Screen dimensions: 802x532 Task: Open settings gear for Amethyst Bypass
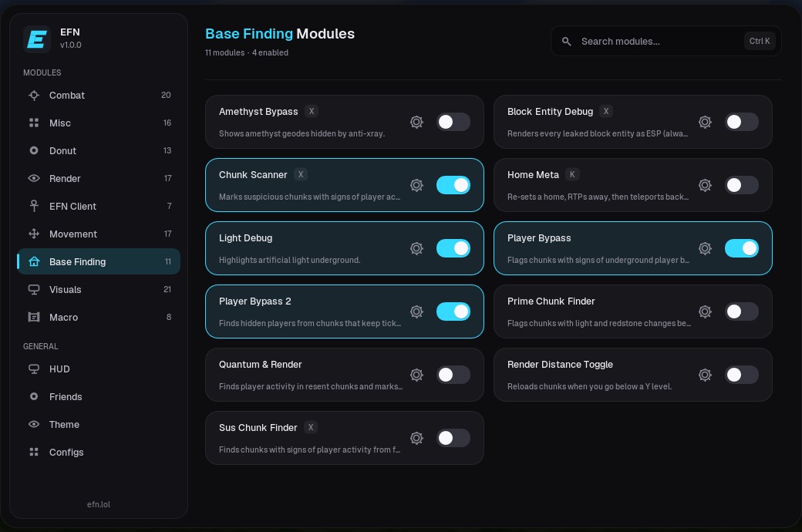[x=417, y=122]
